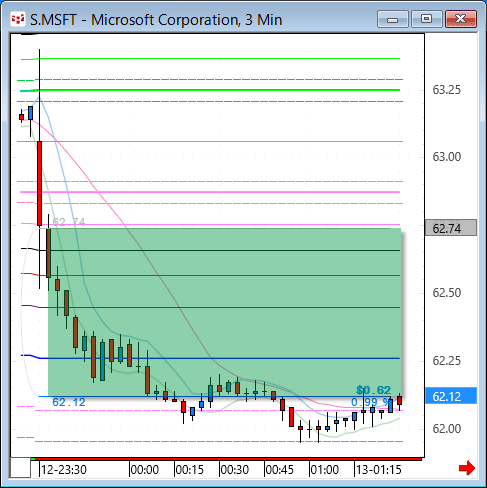Click the $0.62 profit label
The width and height of the screenshot is (487, 488).
point(373,390)
